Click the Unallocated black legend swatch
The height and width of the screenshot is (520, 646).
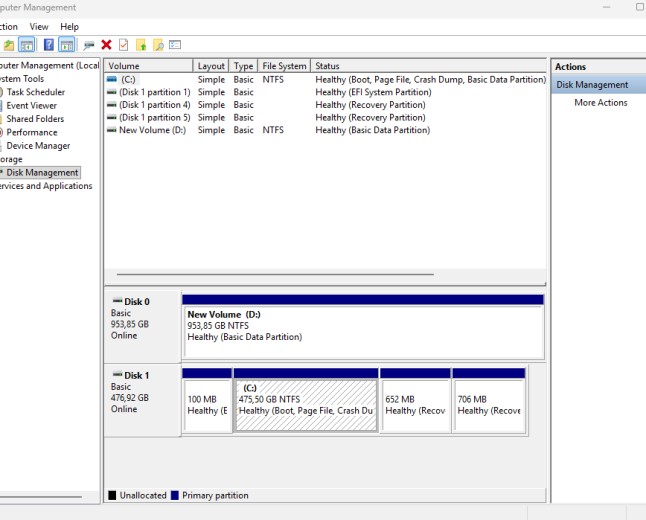click(x=112, y=495)
